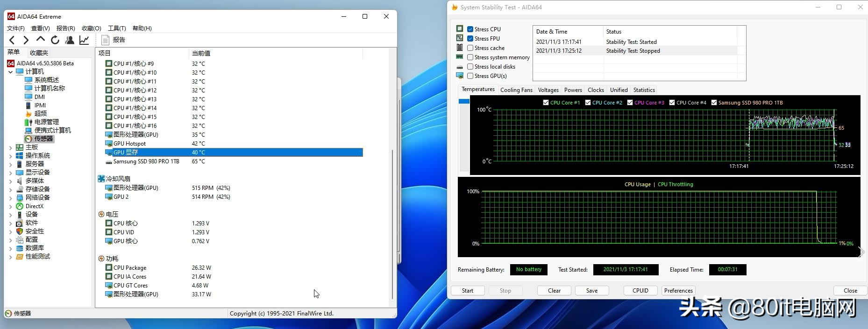Image resolution: width=868 pixels, height=329 pixels.
Task: Click the Clear button
Action: [x=554, y=290]
